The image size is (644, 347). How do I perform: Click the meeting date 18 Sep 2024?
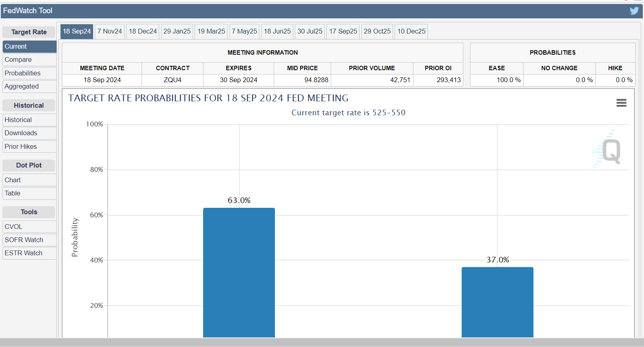102,80
